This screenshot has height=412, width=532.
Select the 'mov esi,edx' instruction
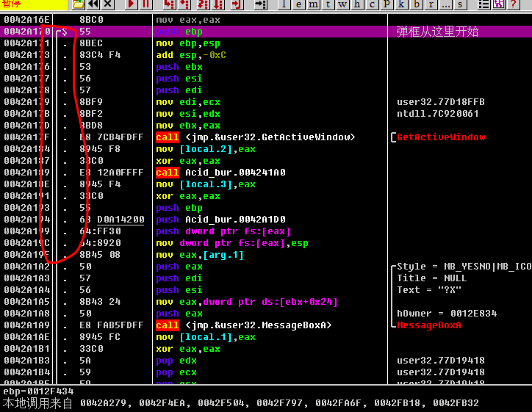188,114
